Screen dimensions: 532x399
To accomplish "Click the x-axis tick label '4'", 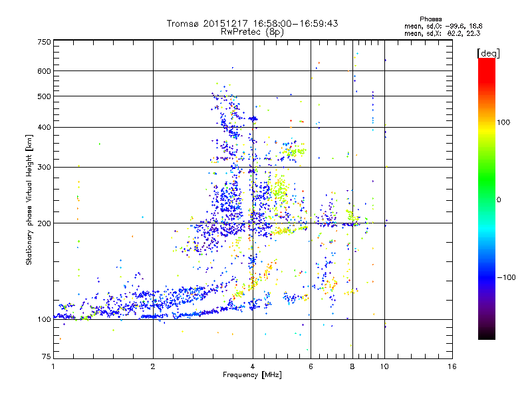I will tap(253, 366).
